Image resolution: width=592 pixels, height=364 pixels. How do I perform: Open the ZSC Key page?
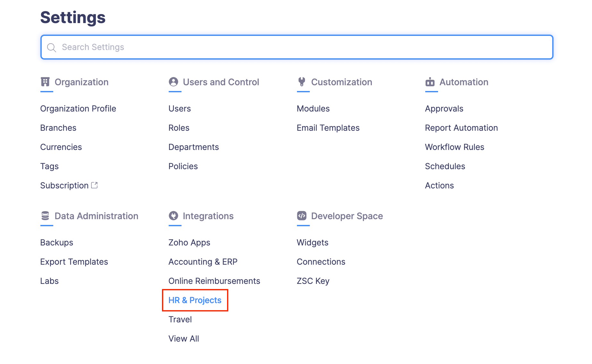tap(313, 281)
